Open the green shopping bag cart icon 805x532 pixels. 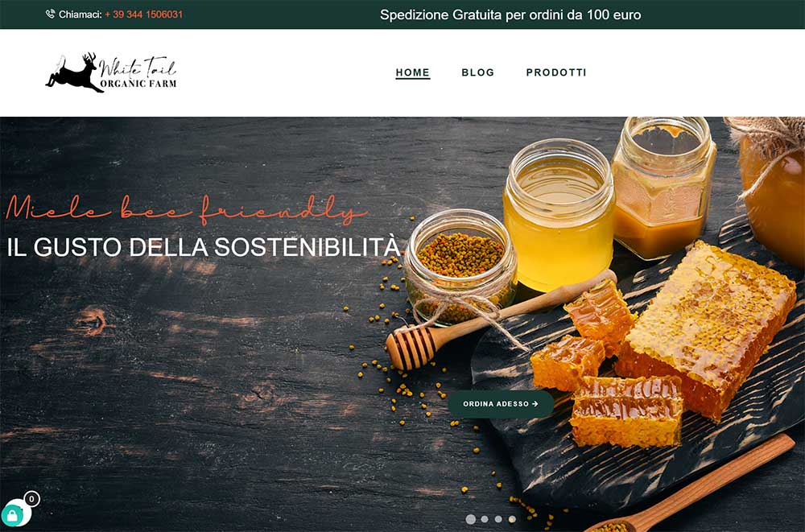14,514
